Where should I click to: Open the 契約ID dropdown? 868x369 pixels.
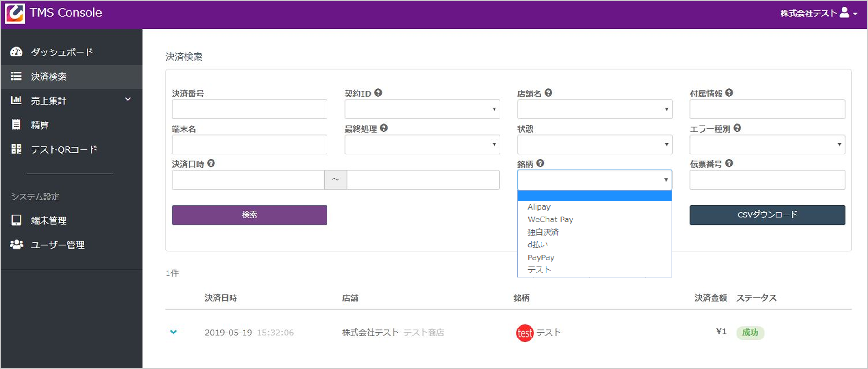coord(422,109)
